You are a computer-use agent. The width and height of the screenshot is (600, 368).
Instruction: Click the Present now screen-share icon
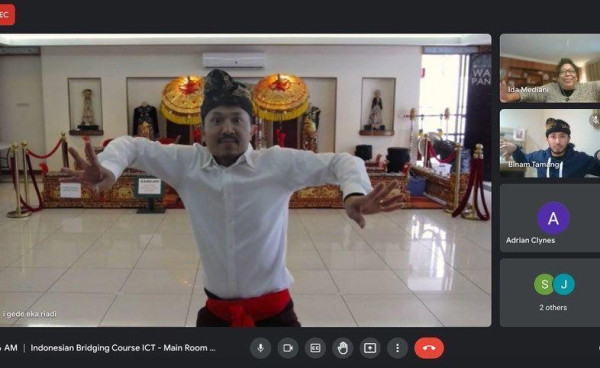(370, 348)
